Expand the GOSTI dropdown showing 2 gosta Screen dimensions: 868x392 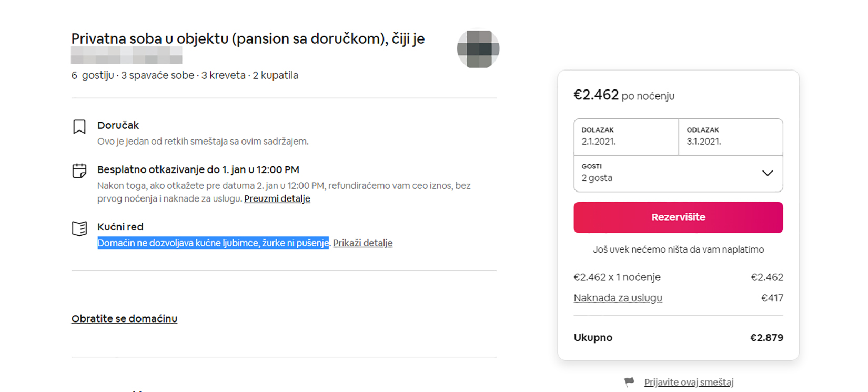(x=679, y=173)
